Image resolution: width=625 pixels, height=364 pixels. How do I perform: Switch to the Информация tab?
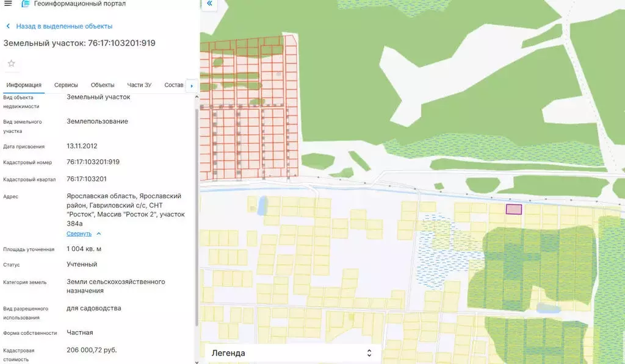24,85
